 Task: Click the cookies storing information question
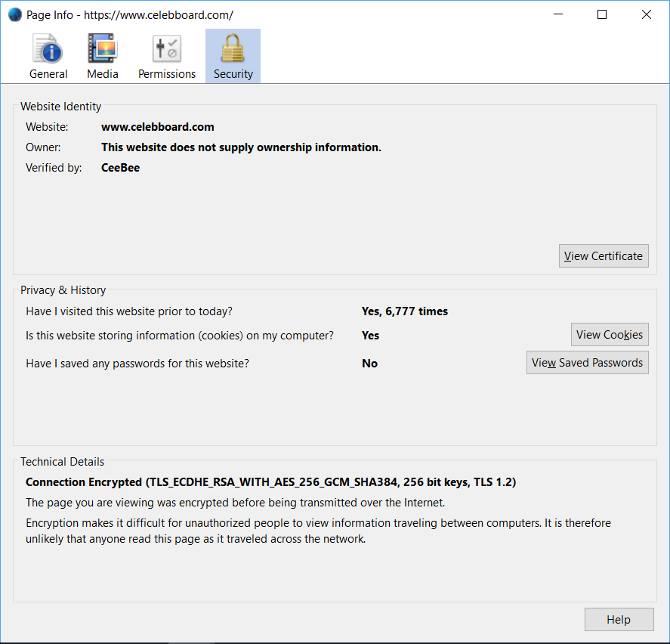[x=180, y=336]
